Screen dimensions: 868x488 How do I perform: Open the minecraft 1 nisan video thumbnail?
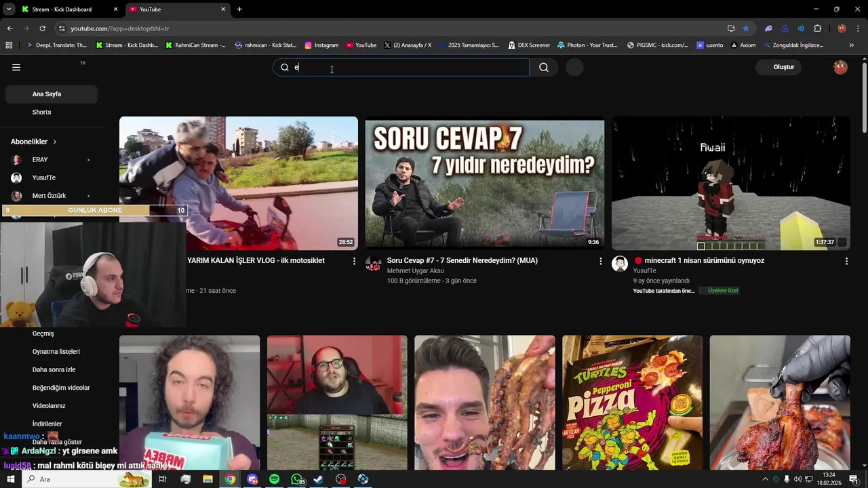pyautogui.click(x=730, y=183)
